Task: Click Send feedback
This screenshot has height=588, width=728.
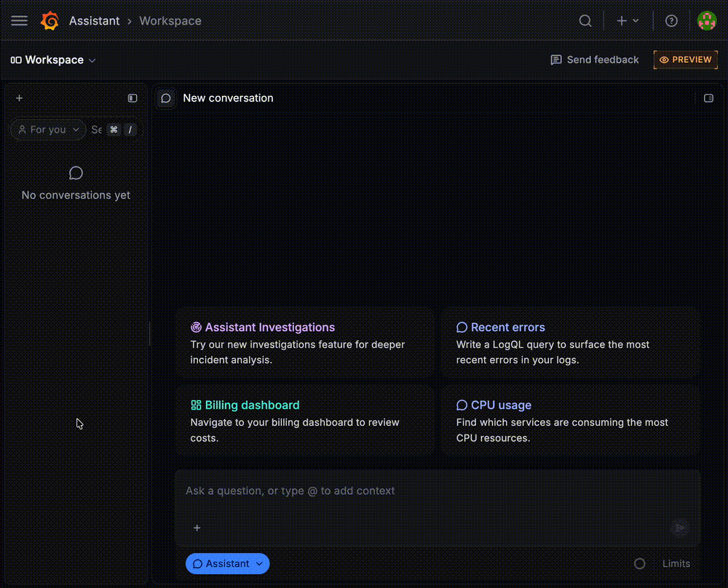Action: 595,60
